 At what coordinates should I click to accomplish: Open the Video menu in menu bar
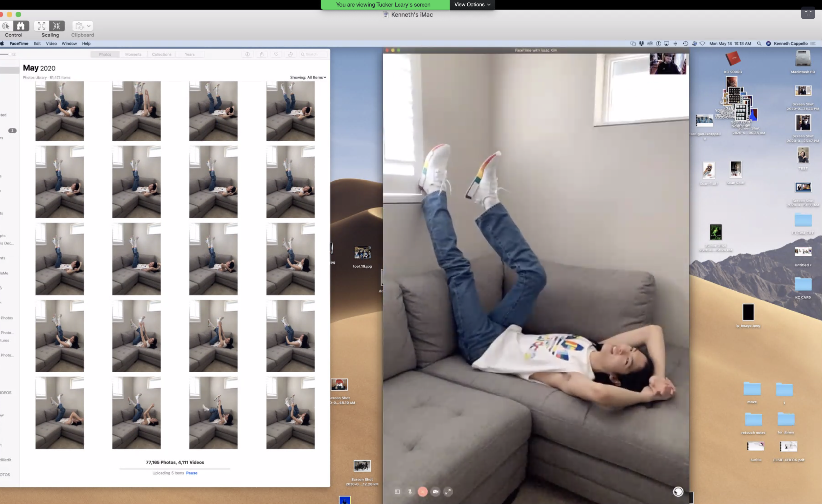(x=51, y=43)
